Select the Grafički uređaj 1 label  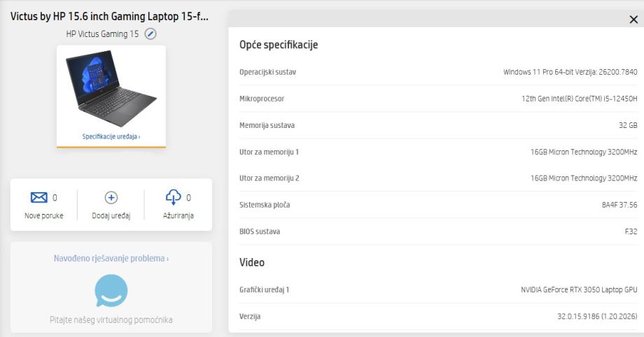265,289
